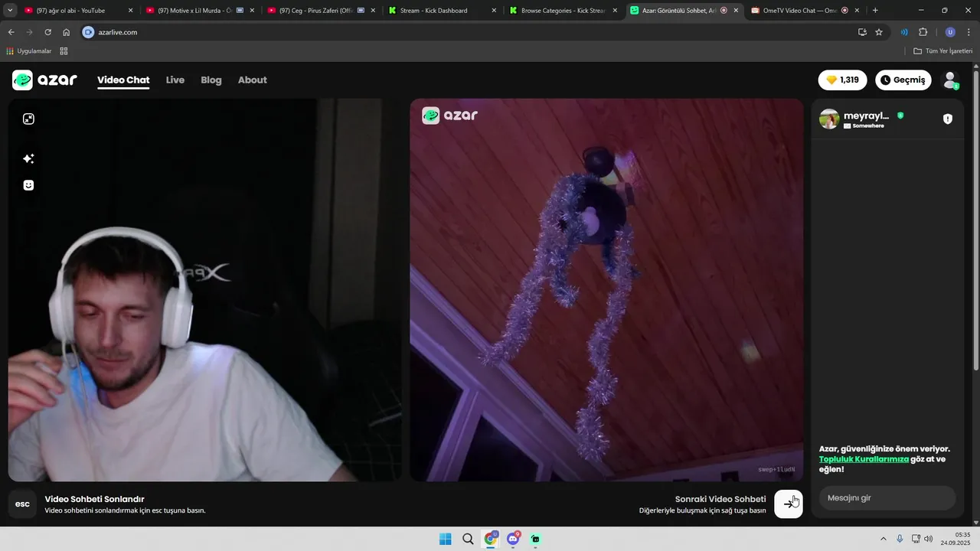Go back in browser
This screenshot has height=551, width=980.
(11, 32)
